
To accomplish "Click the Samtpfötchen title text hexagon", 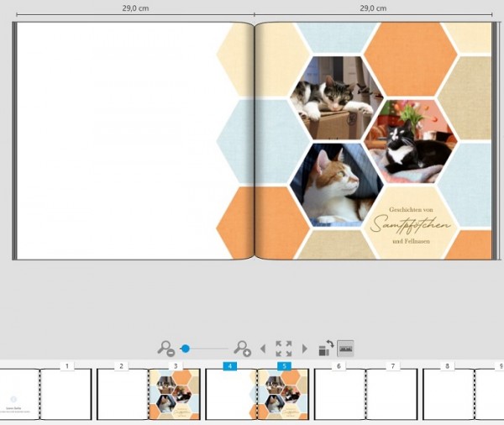I will pyautogui.click(x=411, y=223).
